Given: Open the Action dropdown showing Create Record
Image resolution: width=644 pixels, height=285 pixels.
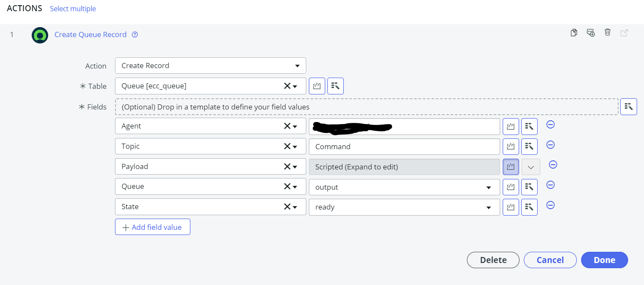Looking at the screenshot, I should (x=210, y=66).
